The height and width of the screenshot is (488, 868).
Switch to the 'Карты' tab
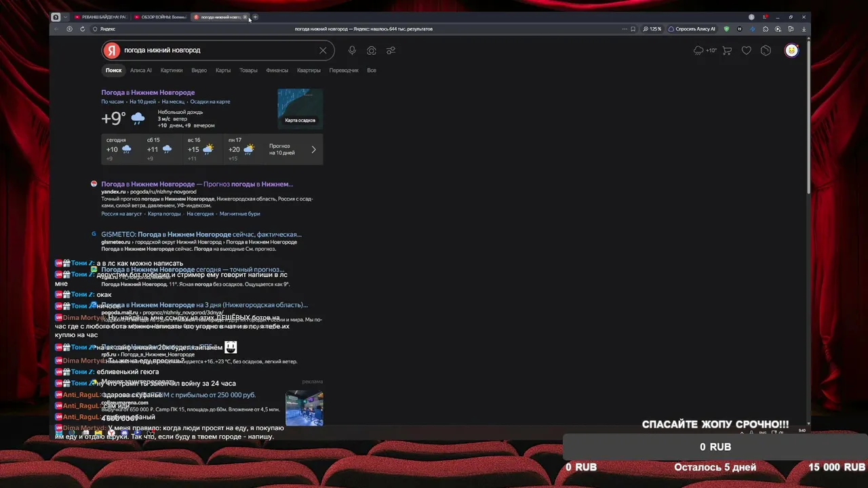pos(223,70)
